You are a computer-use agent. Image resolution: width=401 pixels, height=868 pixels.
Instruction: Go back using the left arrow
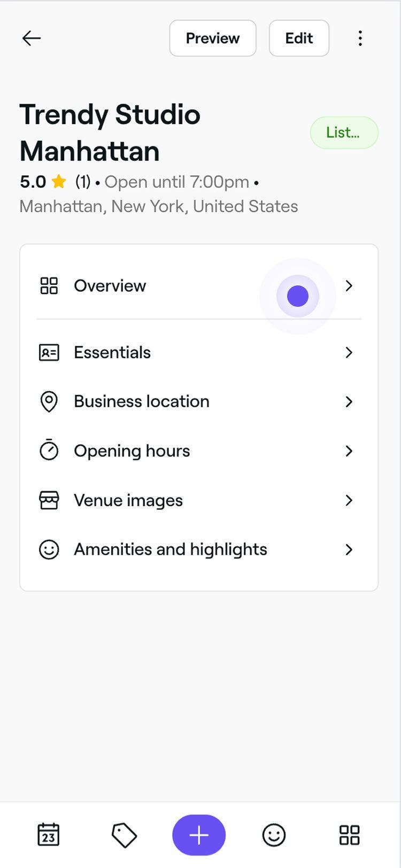click(x=32, y=38)
